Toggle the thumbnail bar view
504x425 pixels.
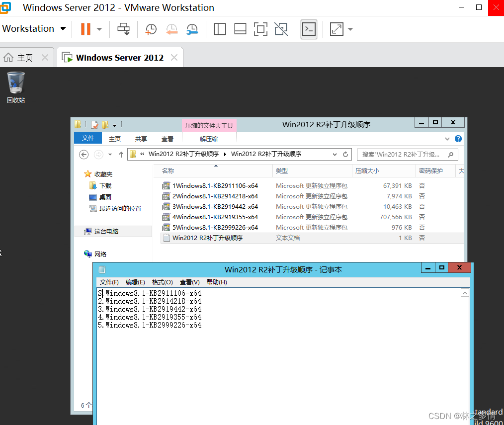pyautogui.click(x=240, y=29)
